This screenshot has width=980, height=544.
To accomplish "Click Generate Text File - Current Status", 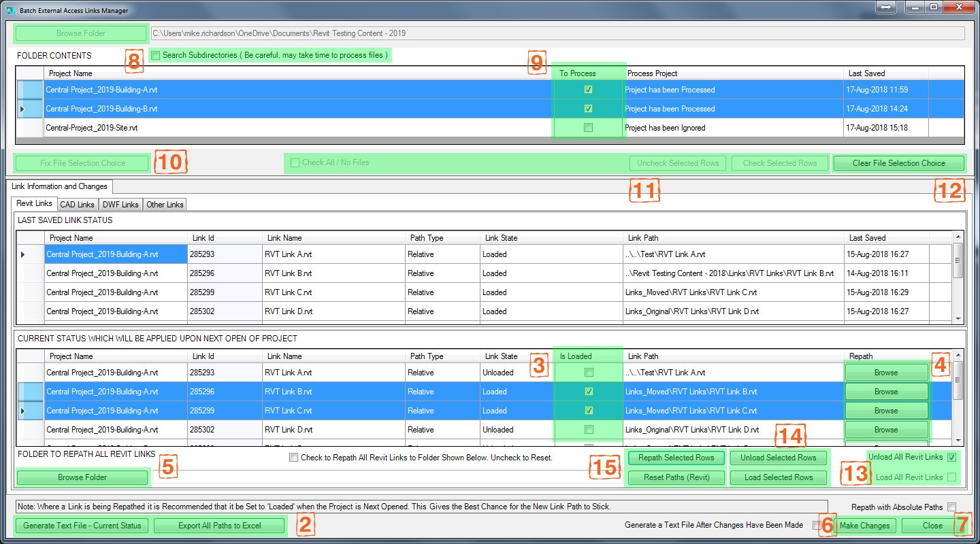I will (x=82, y=526).
